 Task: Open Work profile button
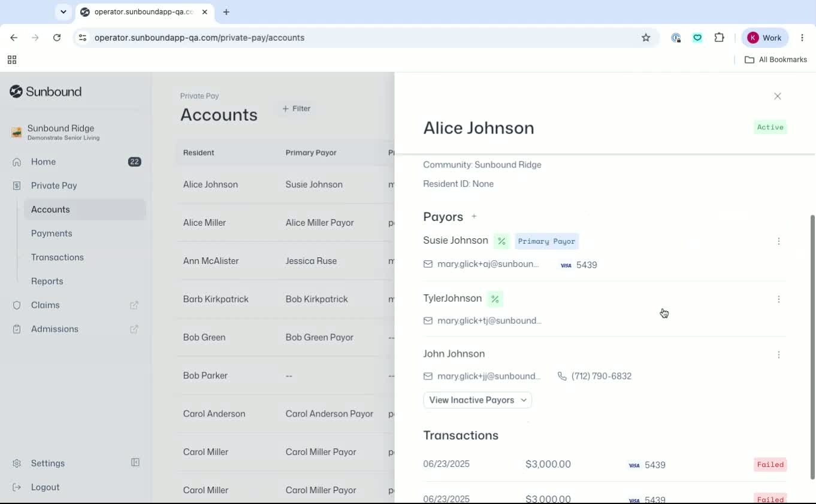(x=765, y=38)
